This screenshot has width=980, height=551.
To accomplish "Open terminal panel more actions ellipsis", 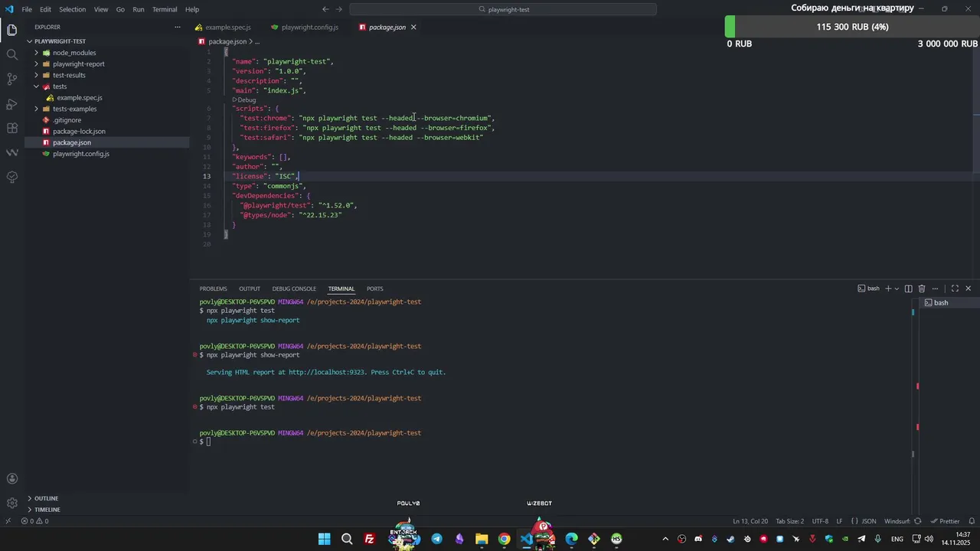I will pyautogui.click(x=935, y=289).
